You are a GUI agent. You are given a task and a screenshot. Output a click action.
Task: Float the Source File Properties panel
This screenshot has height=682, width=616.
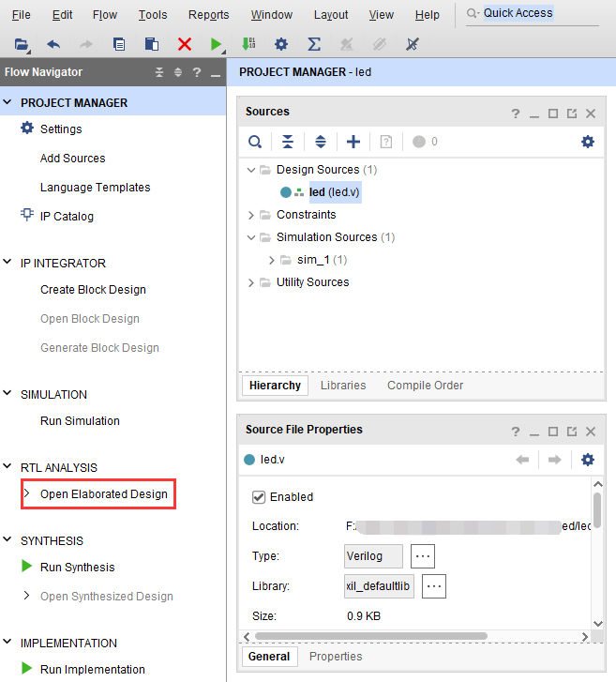[x=572, y=432]
